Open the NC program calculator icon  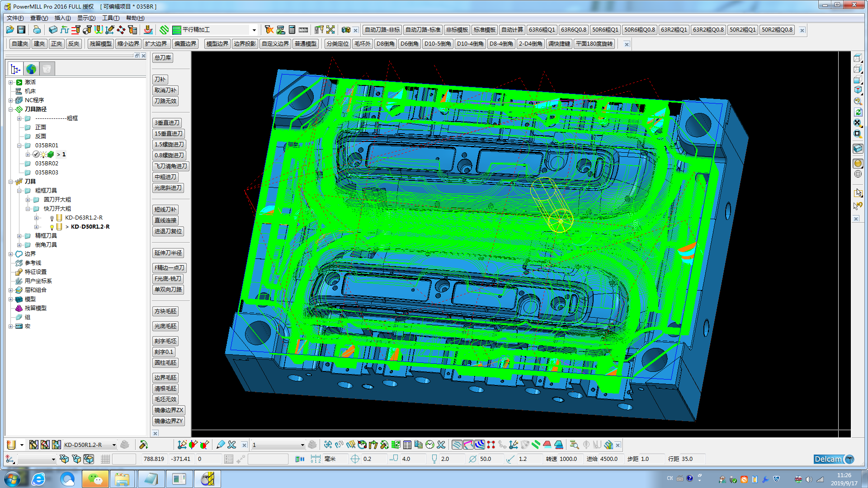[292, 30]
